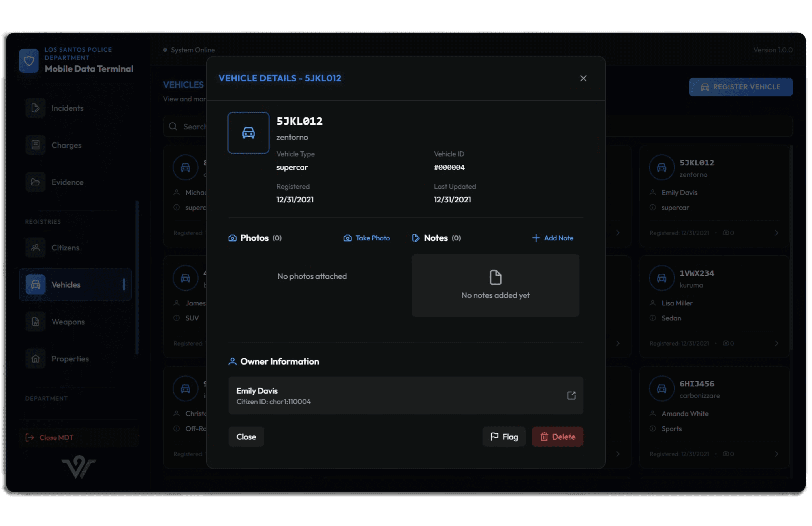Click the plate 5JKL012 heading text
The image size is (812, 526).
[299, 121]
